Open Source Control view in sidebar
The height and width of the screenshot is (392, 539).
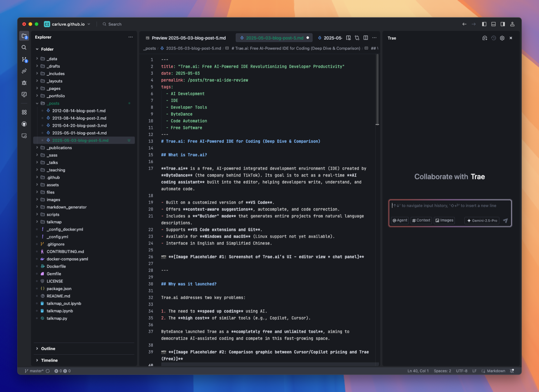[x=24, y=60]
